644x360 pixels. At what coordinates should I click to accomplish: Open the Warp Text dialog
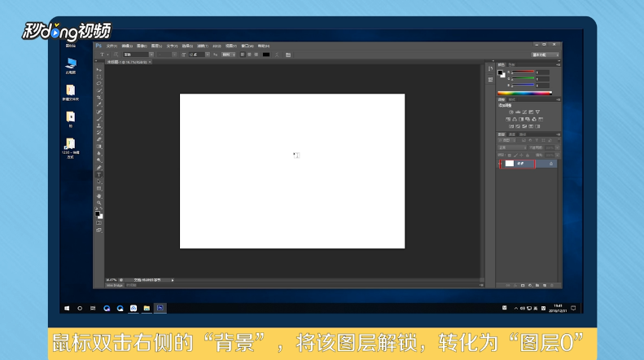[277, 55]
